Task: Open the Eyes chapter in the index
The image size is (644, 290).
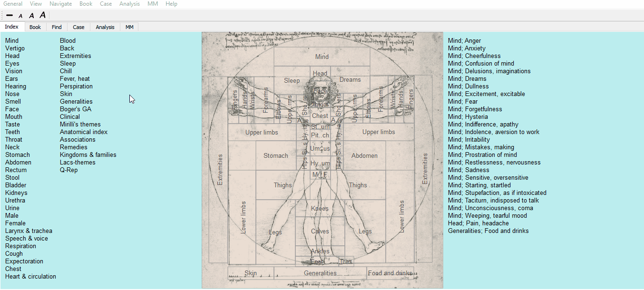Action: [x=12, y=64]
